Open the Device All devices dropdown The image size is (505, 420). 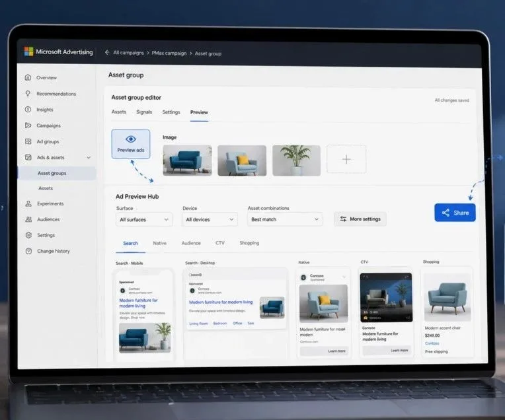click(210, 219)
